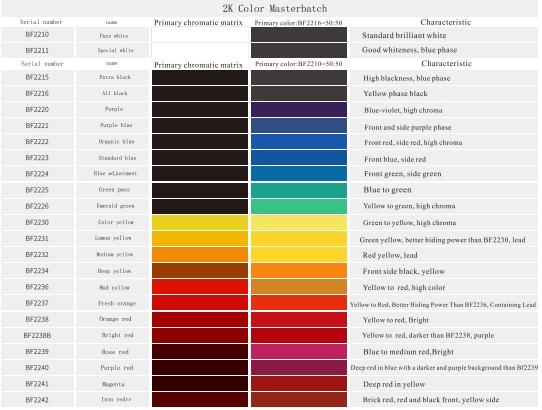Click the BF2223 Standard blue mixed swatch
The image size is (542, 410).
299,158
